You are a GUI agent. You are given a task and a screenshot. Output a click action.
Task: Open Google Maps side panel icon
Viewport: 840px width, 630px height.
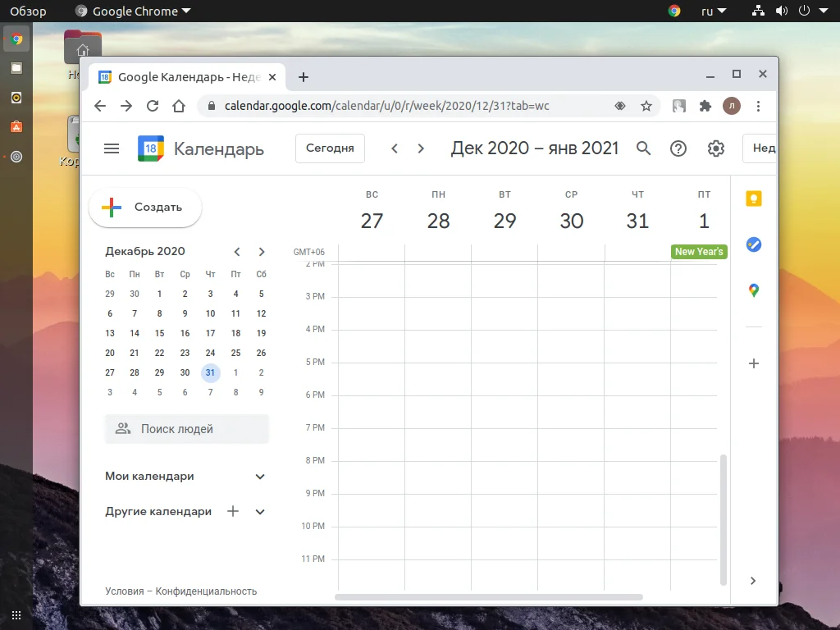[754, 290]
